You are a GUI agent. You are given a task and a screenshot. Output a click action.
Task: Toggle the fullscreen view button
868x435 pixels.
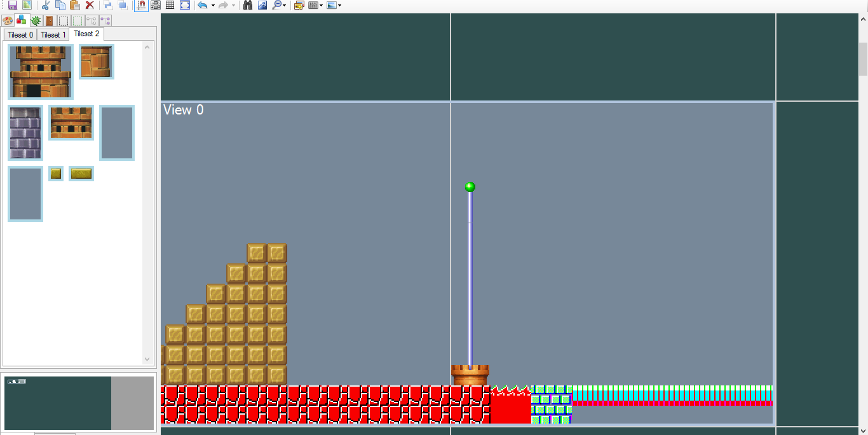[x=184, y=5]
